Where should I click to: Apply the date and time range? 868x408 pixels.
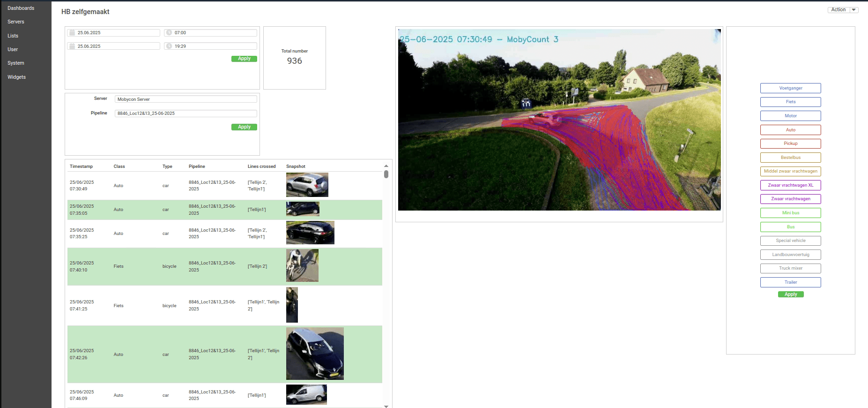point(244,59)
